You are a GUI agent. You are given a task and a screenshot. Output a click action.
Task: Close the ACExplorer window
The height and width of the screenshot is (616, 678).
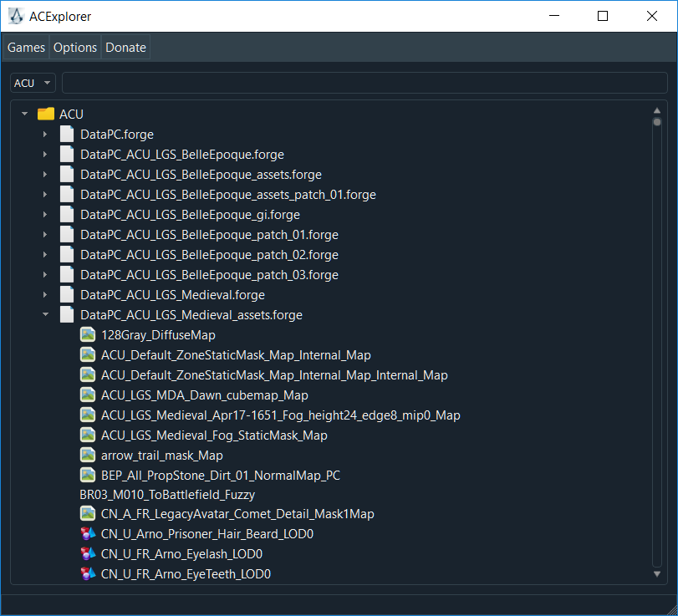point(651,16)
